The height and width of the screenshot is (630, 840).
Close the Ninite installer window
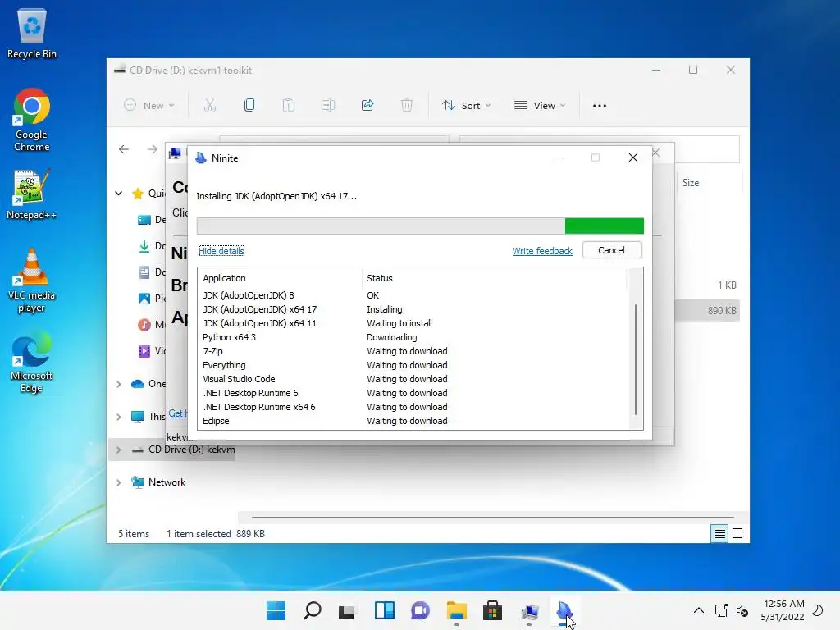coord(633,157)
